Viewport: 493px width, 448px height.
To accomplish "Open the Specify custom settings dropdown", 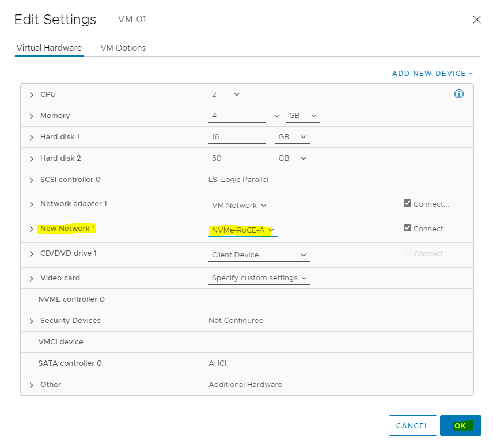I will (259, 278).
